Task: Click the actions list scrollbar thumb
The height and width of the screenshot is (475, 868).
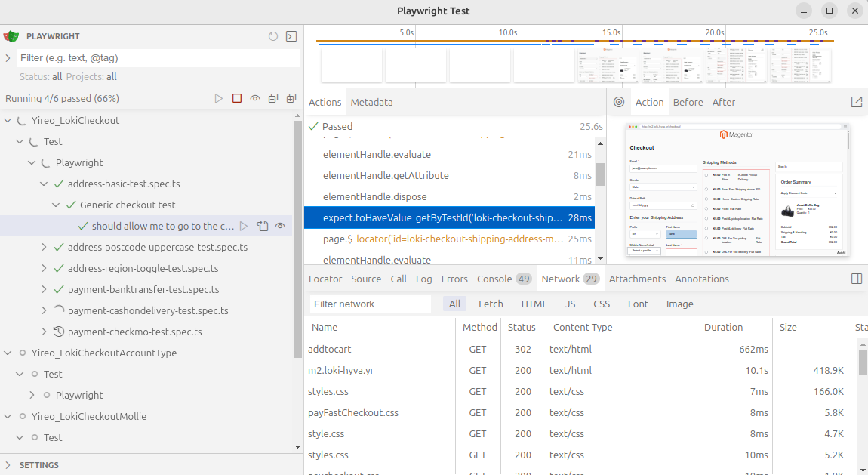Action: (x=600, y=174)
